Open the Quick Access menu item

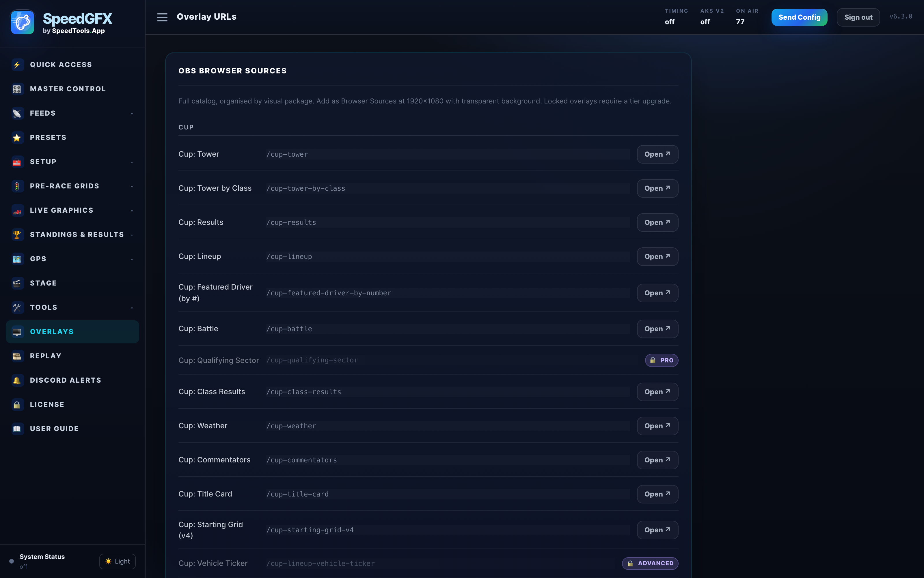pos(72,65)
